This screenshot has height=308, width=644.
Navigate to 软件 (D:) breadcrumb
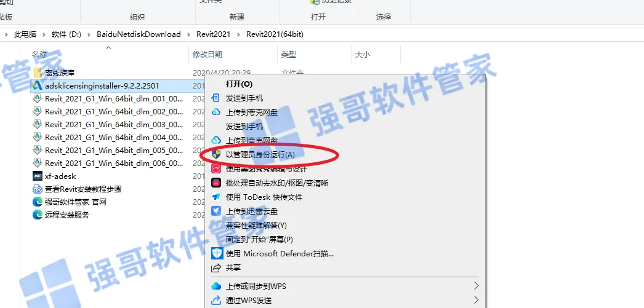point(66,34)
